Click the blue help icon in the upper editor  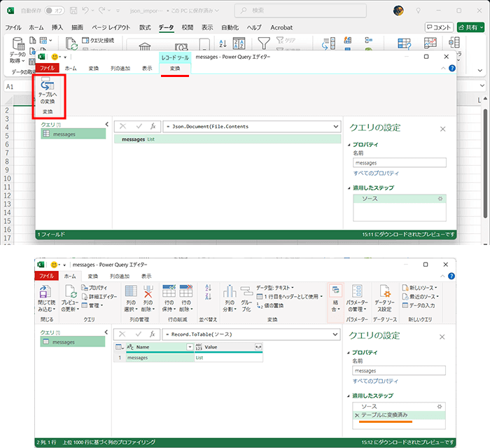point(452,68)
